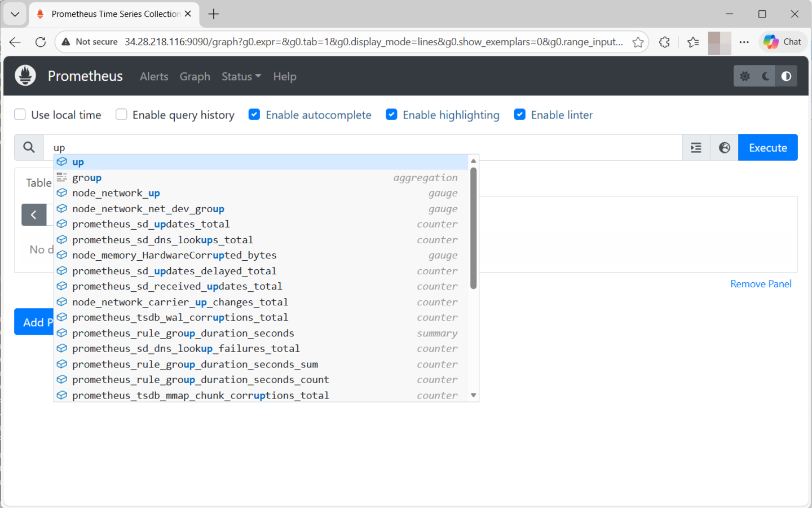The image size is (812, 508).
Task: Click the query formatting icon beside Execute
Action: click(x=695, y=147)
